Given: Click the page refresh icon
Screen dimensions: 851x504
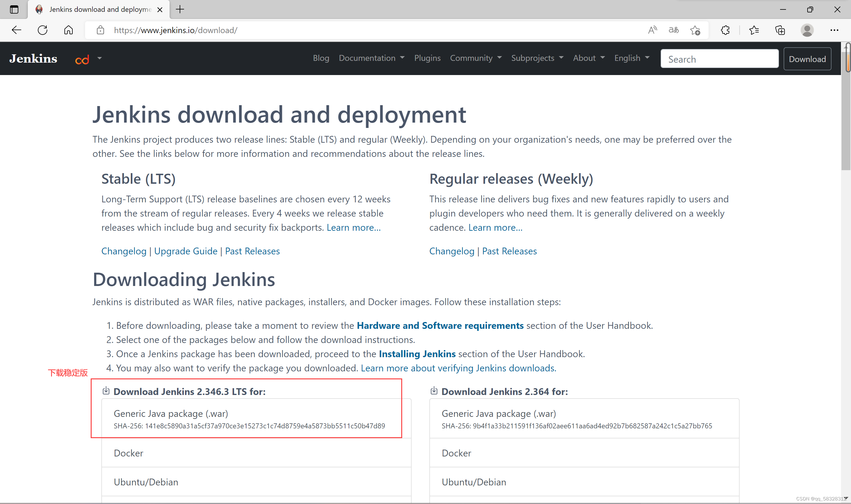Looking at the screenshot, I should (x=43, y=30).
